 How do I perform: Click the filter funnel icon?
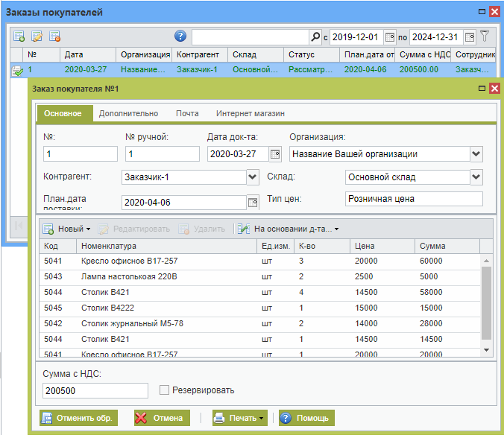click(485, 36)
